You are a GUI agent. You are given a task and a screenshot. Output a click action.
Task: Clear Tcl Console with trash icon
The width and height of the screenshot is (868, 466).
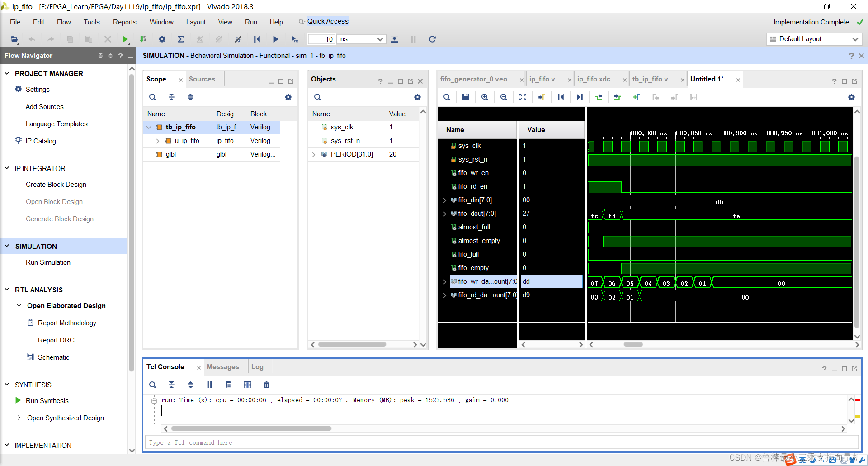(266, 385)
